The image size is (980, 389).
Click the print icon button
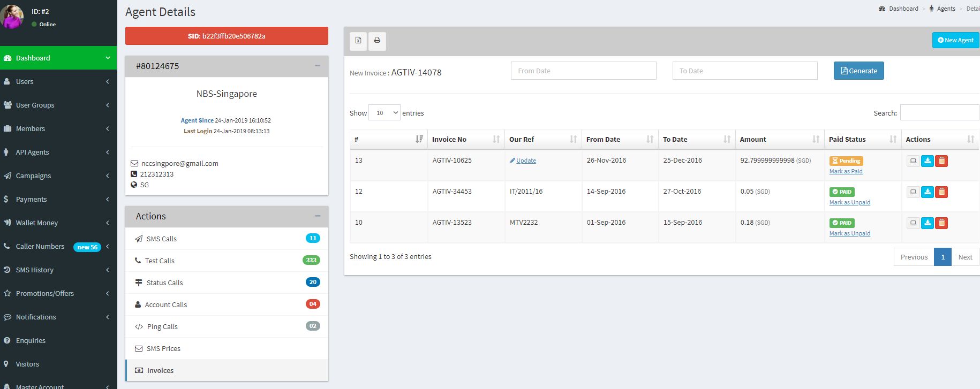pos(377,41)
